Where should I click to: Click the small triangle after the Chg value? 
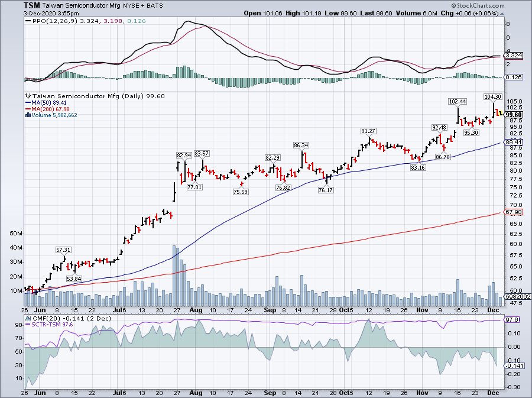point(502,14)
